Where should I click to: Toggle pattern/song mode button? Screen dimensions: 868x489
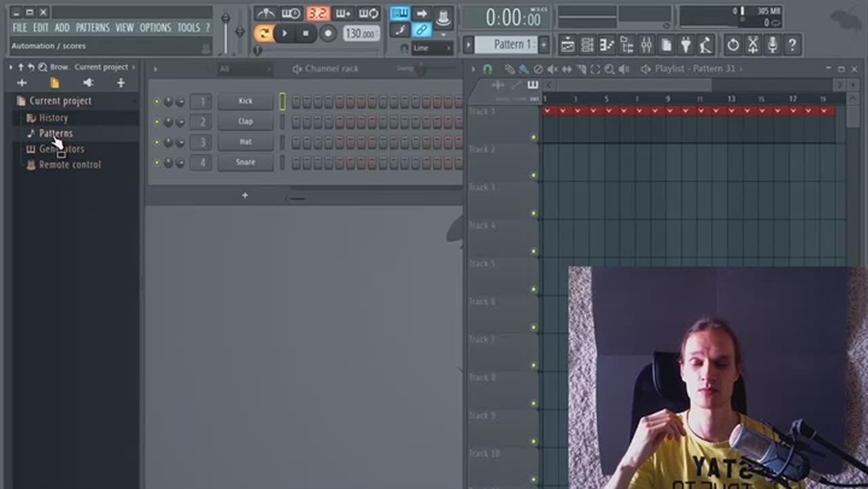pyautogui.click(x=263, y=33)
